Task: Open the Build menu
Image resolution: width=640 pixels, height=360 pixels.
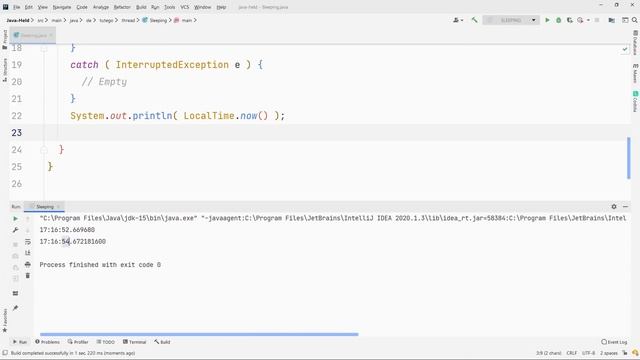Action: tap(141, 7)
